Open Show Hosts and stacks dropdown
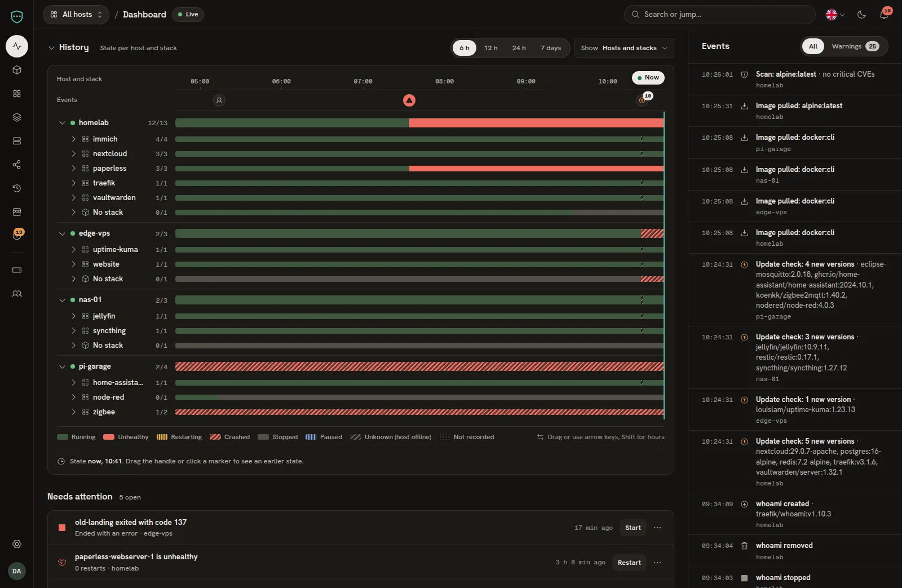The image size is (902, 588). tap(624, 48)
